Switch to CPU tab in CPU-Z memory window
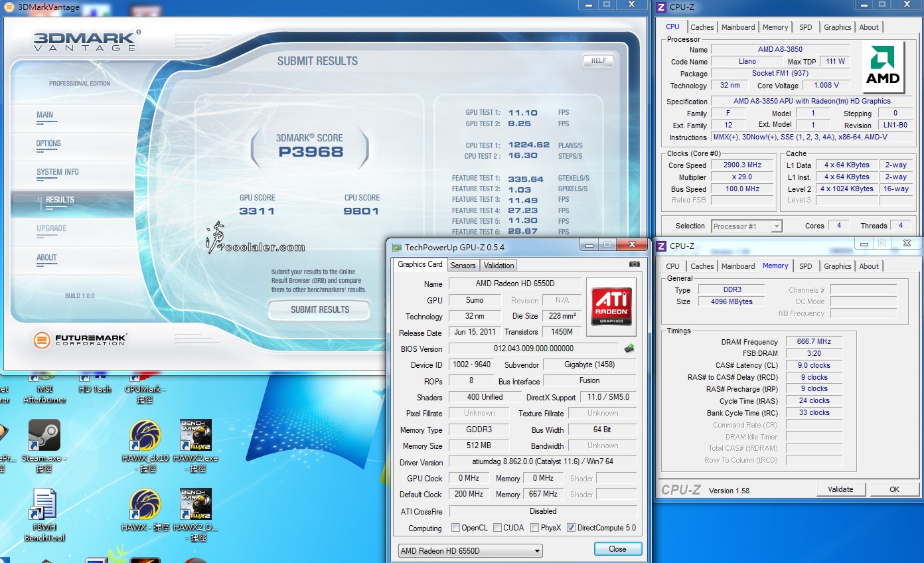 coord(672,266)
